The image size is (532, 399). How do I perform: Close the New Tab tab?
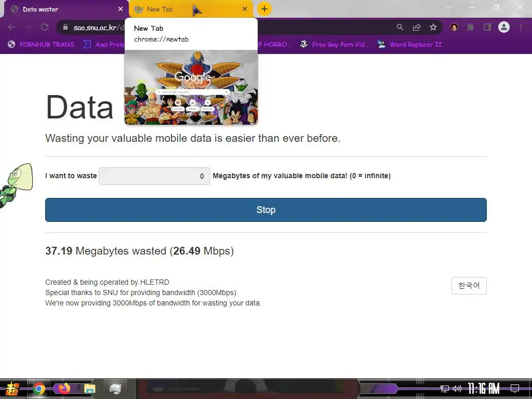(x=245, y=9)
